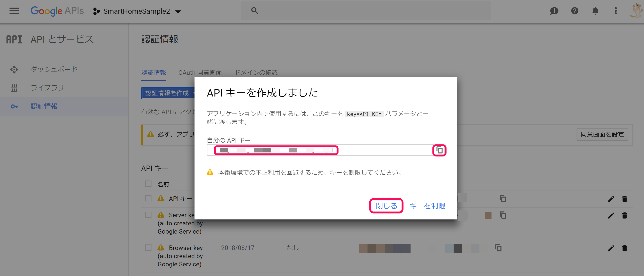Viewport: 644px width, 276px height.
Task: Toggle the 名前 header select-all checkbox
Action: coord(148,184)
